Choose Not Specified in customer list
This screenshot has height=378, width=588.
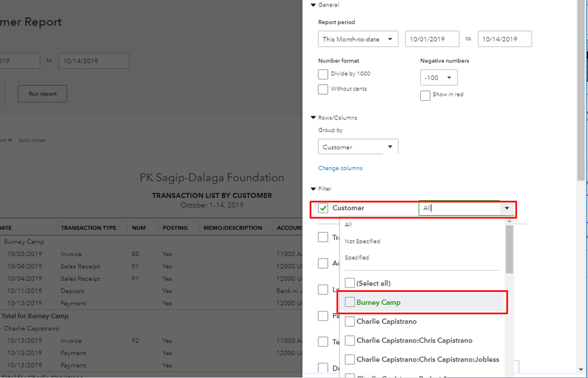[363, 241]
